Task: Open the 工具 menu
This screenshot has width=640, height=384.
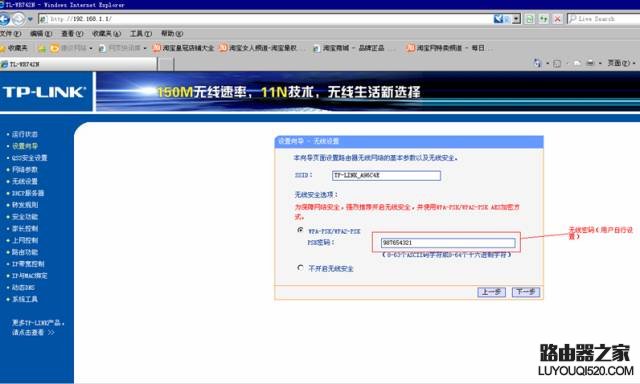Action: pyautogui.click(x=141, y=33)
